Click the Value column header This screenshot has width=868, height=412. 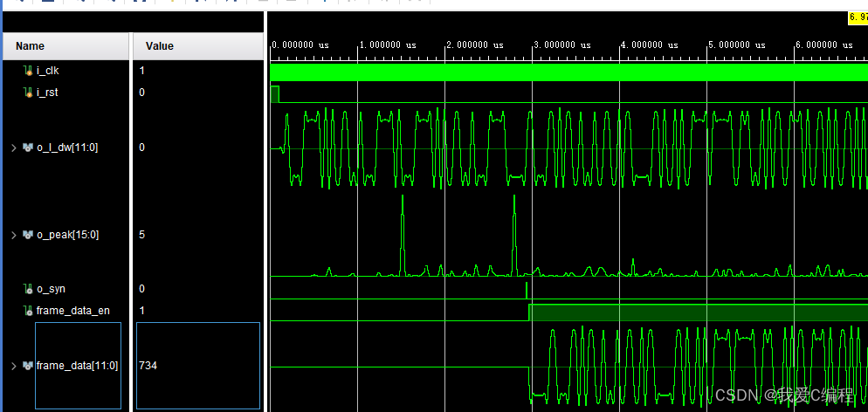(159, 46)
